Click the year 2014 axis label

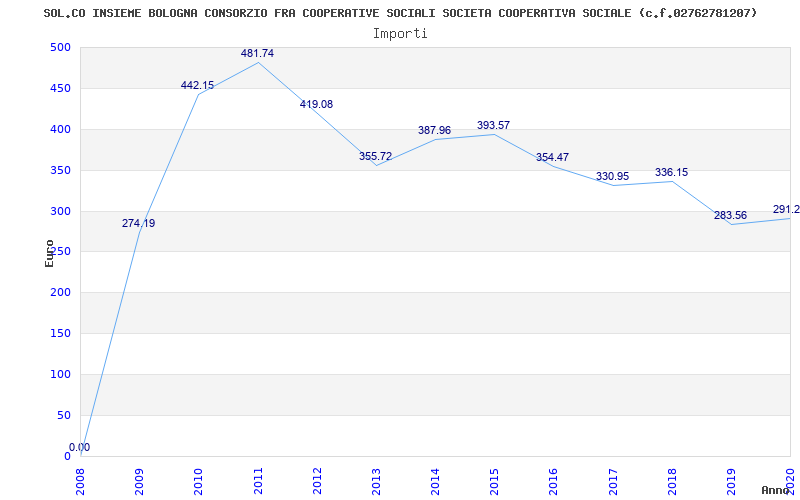click(435, 481)
